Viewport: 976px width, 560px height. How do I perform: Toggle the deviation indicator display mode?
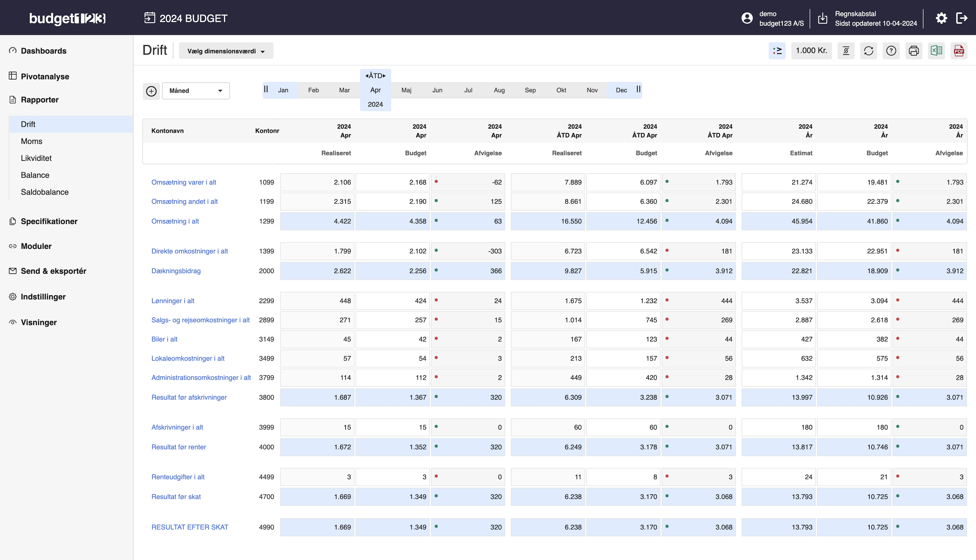click(777, 50)
